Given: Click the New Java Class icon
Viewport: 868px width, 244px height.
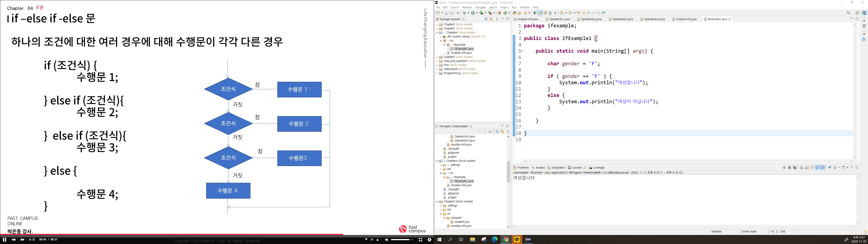Looking at the screenshot, I should tap(505, 13).
